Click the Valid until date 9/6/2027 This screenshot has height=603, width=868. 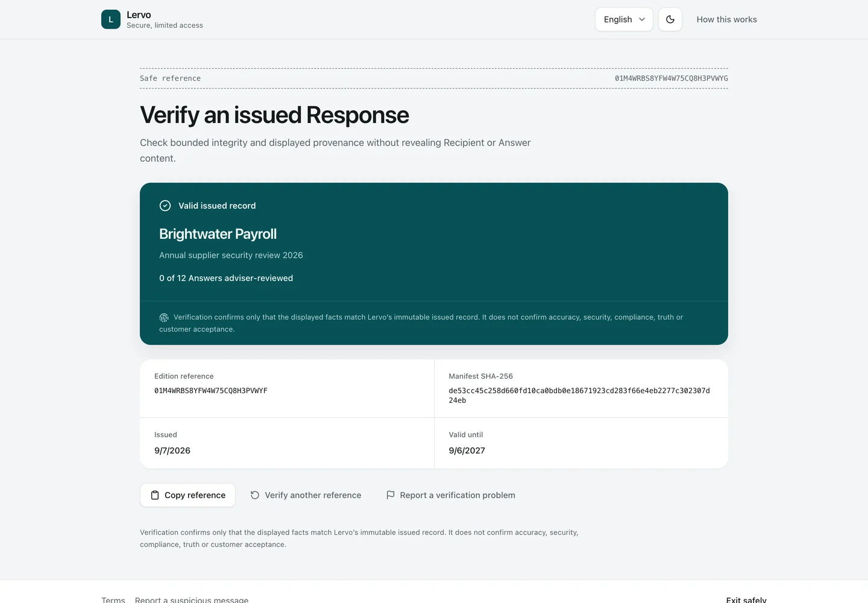tap(467, 450)
